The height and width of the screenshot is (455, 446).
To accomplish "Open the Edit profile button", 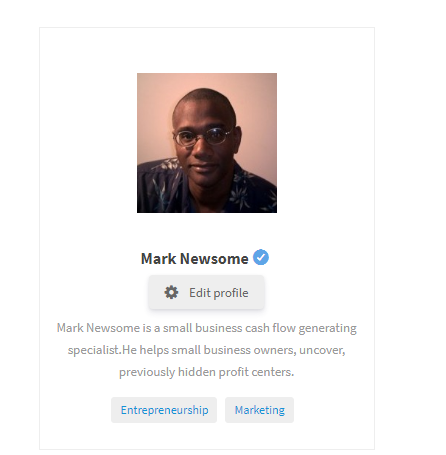I will click(x=207, y=292).
